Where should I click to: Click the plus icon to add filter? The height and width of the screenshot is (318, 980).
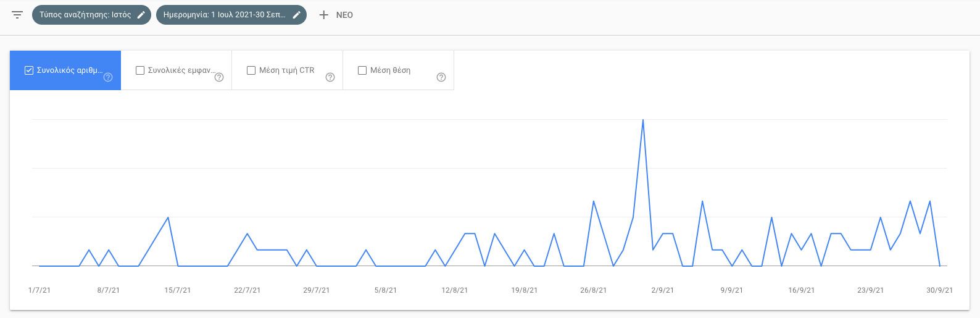[323, 15]
